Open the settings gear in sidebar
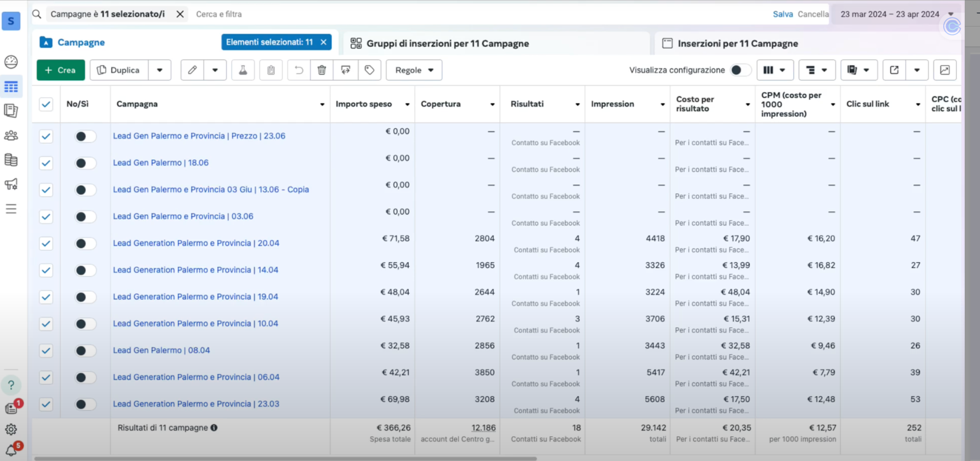Viewport: 980px width, 461px height. click(11, 429)
